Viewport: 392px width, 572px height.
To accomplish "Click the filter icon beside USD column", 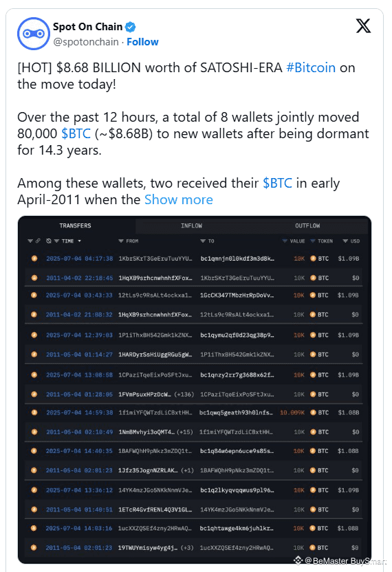I will click(345, 241).
